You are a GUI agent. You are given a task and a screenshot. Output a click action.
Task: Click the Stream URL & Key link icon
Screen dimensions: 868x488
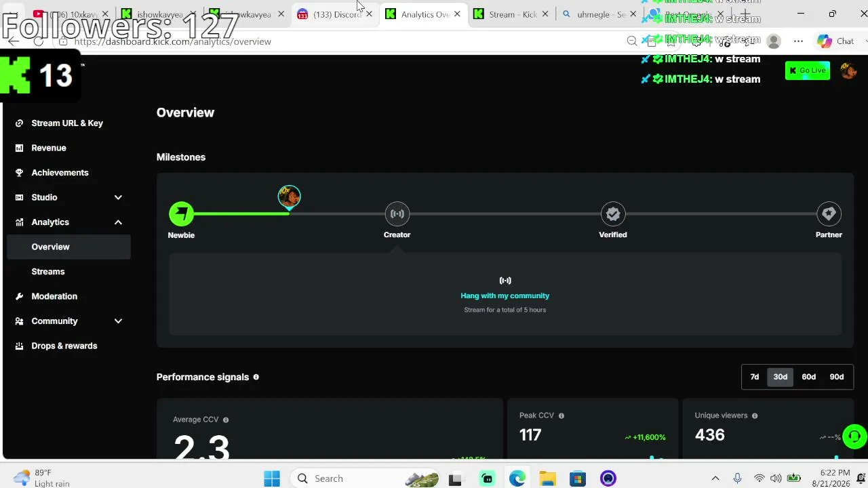click(19, 123)
